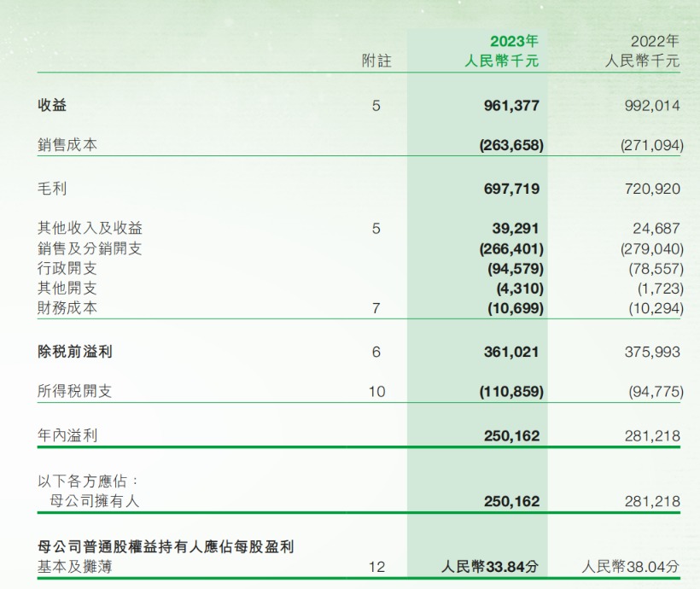Click the 2023年 column header
Image resolution: width=700 pixels, height=589 pixels.
[514, 42]
